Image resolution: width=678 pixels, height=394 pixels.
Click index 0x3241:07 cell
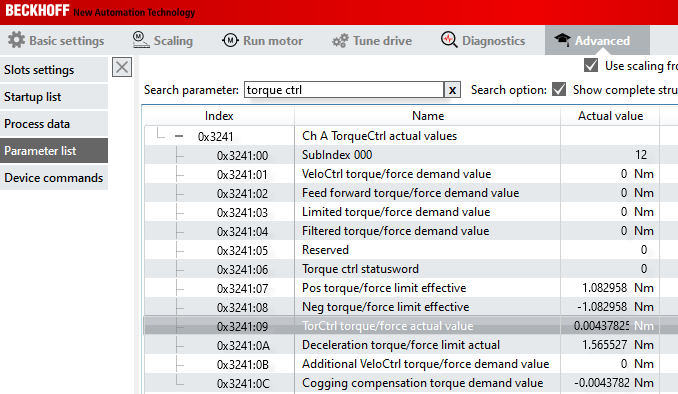(242, 288)
